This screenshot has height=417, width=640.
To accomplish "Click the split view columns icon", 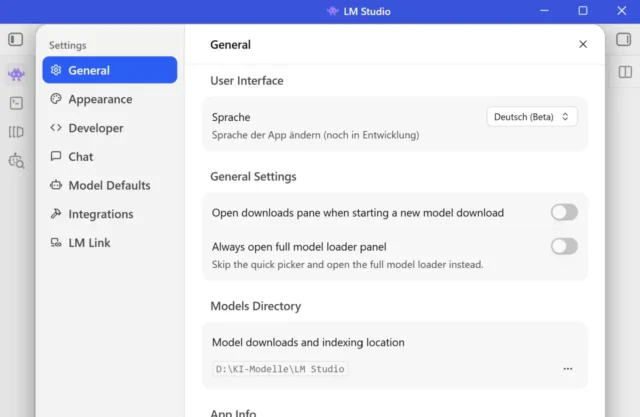I will coord(624,72).
